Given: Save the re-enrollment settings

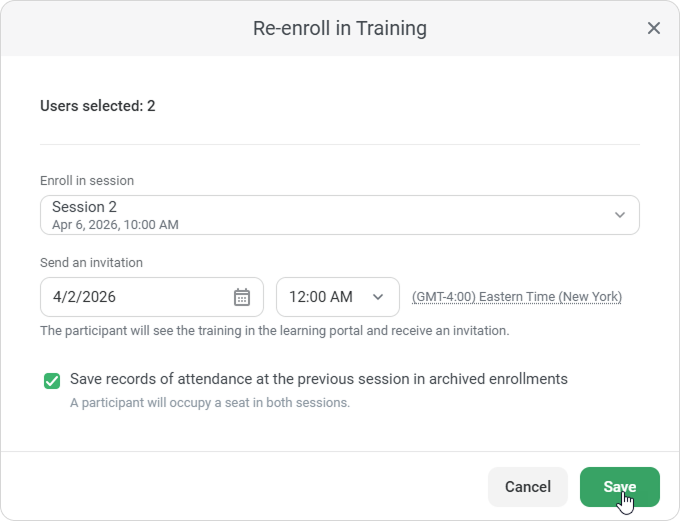Looking at the screenshot, I should coord(619,487).
